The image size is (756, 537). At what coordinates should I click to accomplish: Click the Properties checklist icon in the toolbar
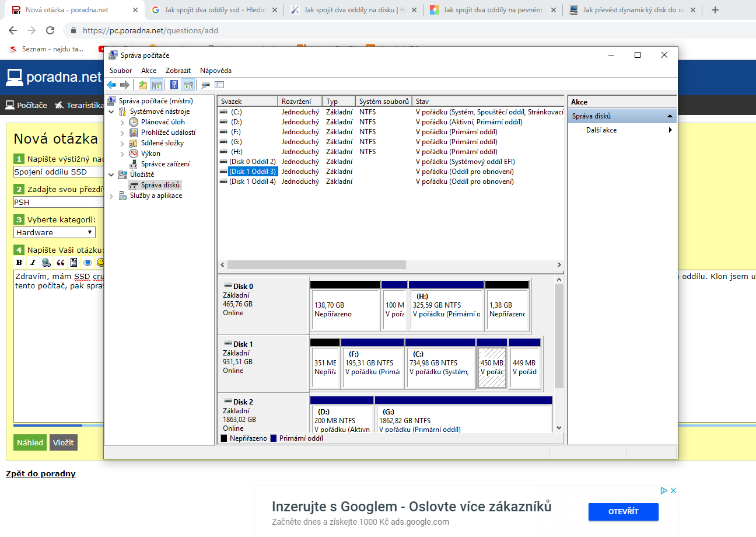(219, 85)
